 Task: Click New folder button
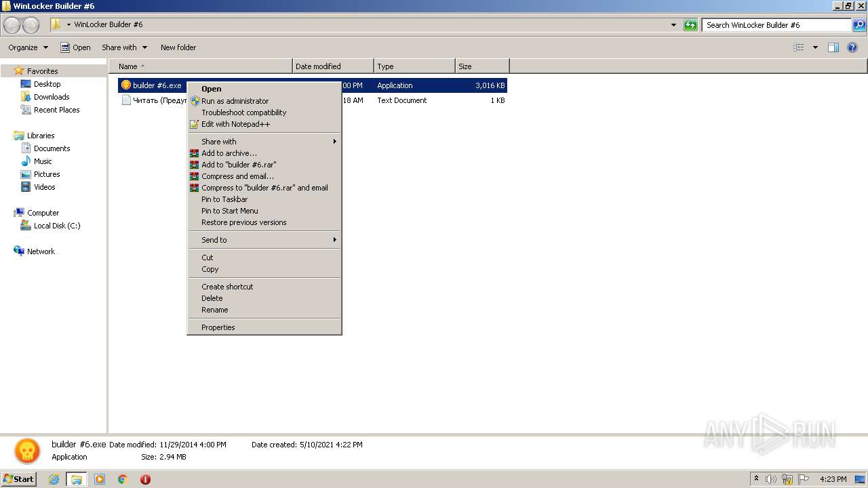(178, 47)
